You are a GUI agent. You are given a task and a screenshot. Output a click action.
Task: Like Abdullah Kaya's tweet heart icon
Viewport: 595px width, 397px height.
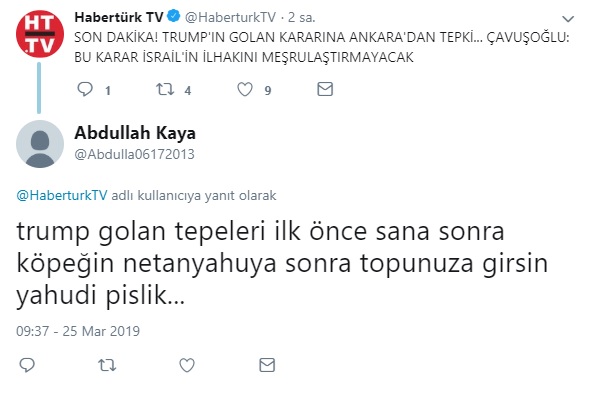point(187,365)
